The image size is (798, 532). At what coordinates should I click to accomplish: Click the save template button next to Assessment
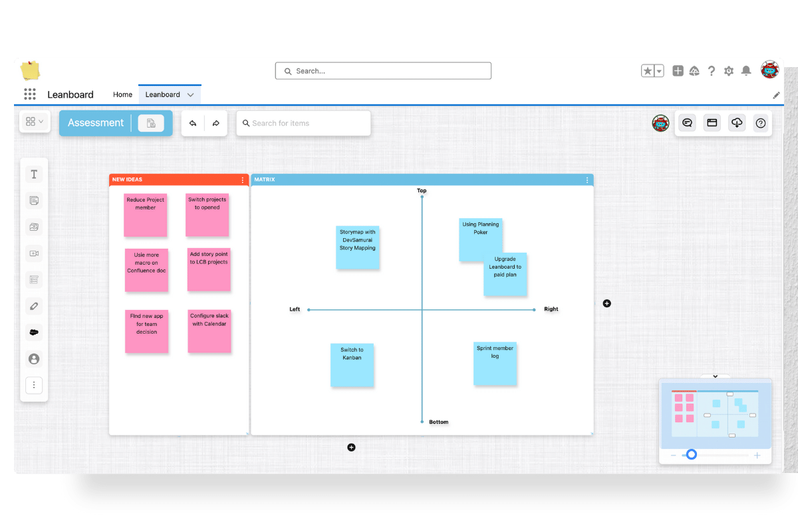152,122
